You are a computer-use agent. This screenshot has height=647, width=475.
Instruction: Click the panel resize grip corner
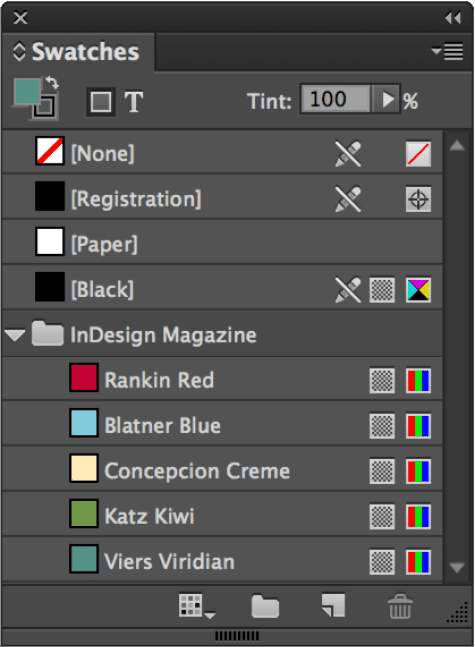[458, 613]
